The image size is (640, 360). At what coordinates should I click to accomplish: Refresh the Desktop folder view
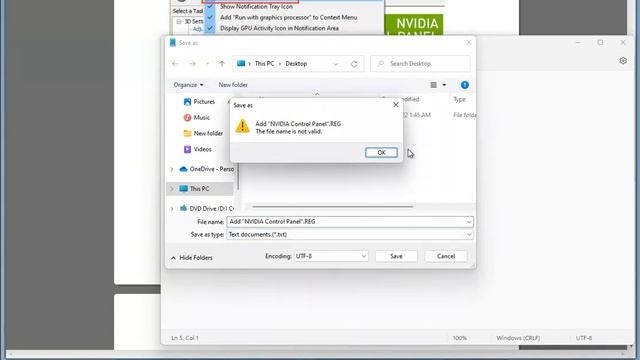(x=354, y=64)
